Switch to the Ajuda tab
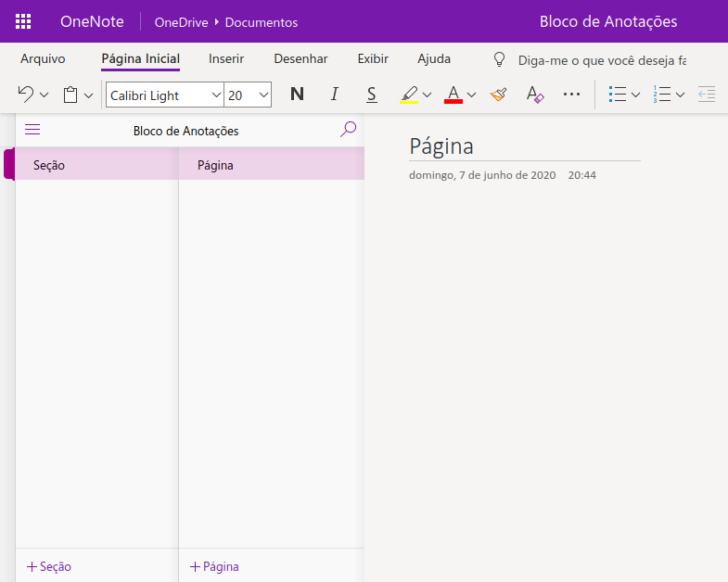Screen dimensions: 728x582 coord(434,59)
